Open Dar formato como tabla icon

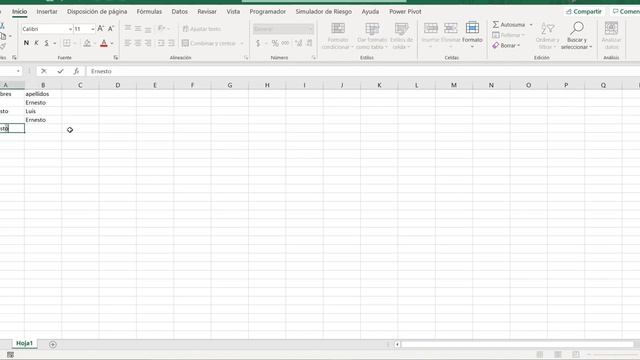[x=372, y=36]
